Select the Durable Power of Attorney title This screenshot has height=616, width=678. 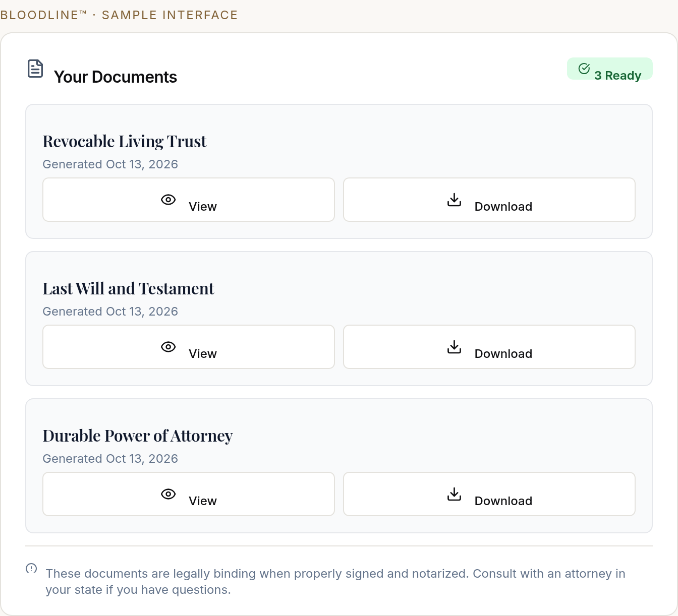pos(138,436)
